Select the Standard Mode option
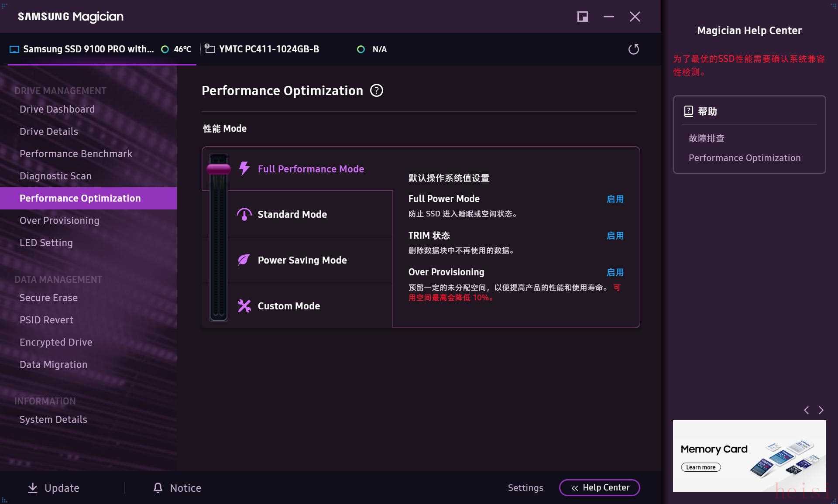The image size is (838, 504). (292, 214)
